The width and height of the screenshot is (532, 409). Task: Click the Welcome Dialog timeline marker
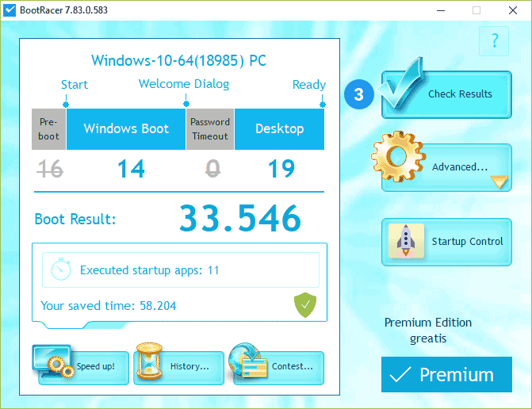pos(186,102)
